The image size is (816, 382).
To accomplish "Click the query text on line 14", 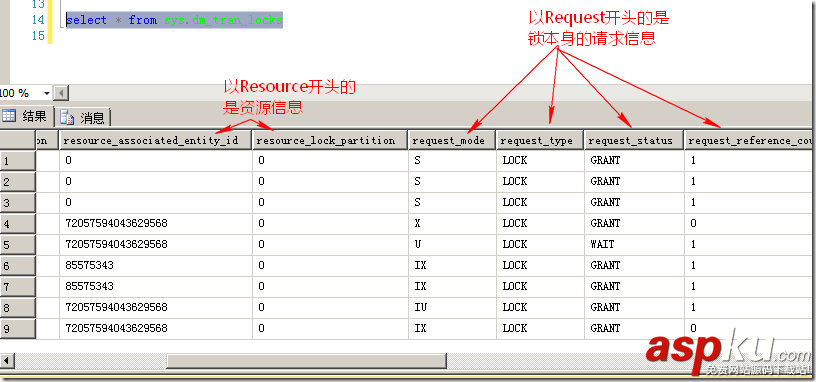I will coord(174,20).
